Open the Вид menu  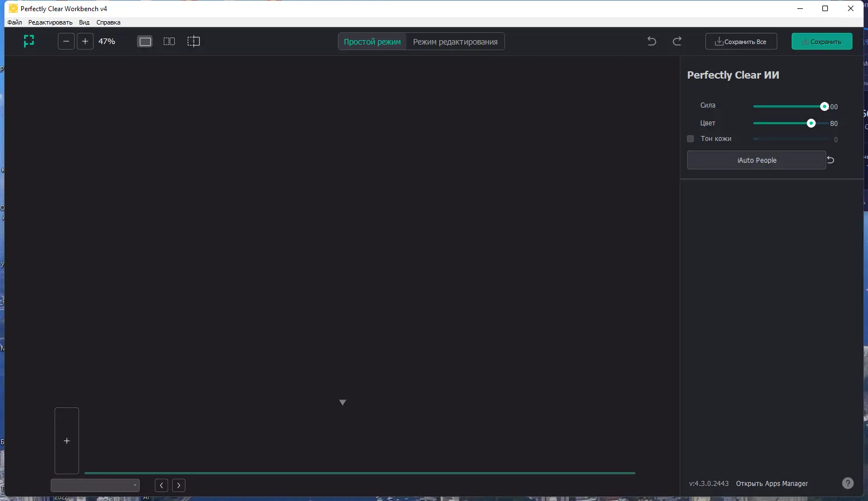84,22
